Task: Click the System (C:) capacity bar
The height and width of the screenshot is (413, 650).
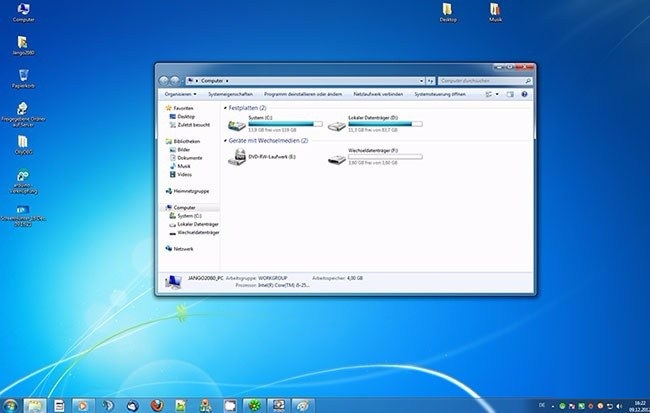Action: tap(285, 124)
